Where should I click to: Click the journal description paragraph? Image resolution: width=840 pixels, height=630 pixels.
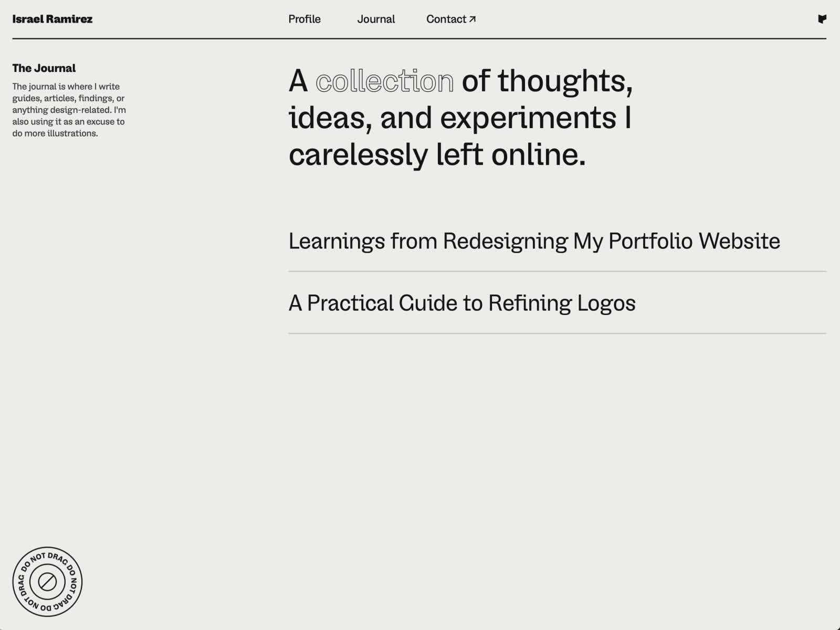pyautogui.click(x=69, y=110)
